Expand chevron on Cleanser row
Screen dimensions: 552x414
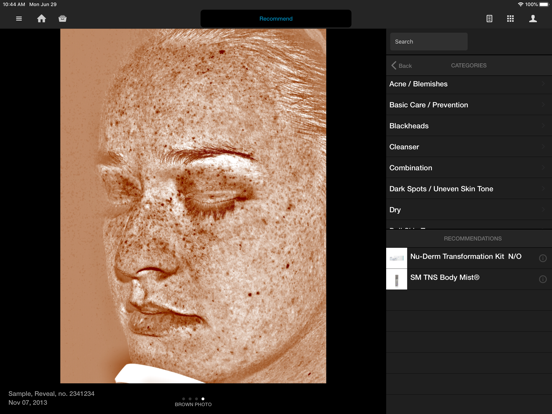pos(544,147)
